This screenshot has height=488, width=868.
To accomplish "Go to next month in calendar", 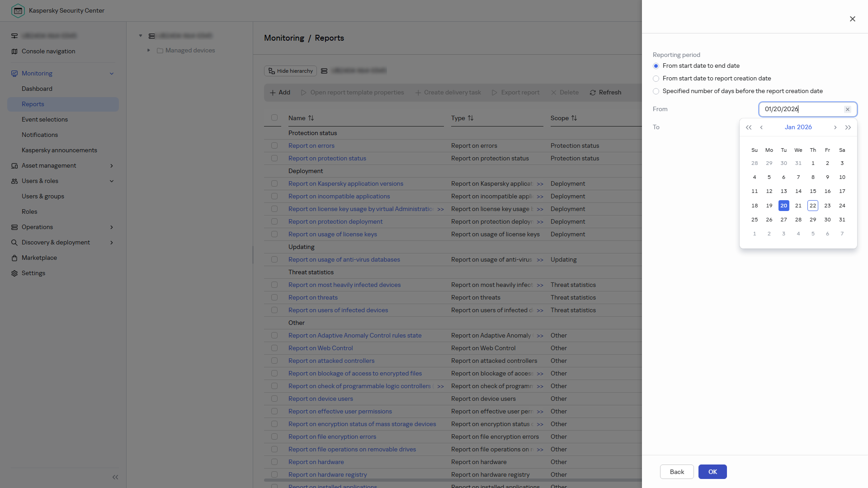I will 835,127.
